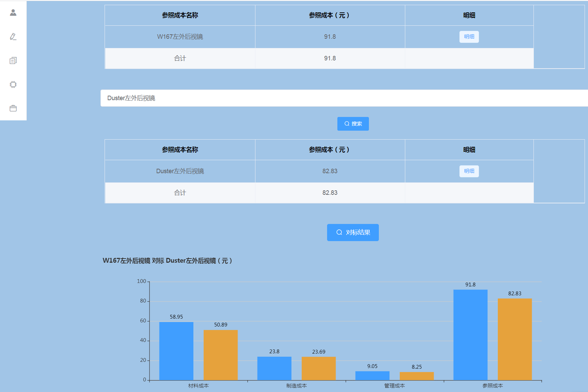
Task: Click the 参照成本名称 header in first table
Action: click(x=180, y=15)
